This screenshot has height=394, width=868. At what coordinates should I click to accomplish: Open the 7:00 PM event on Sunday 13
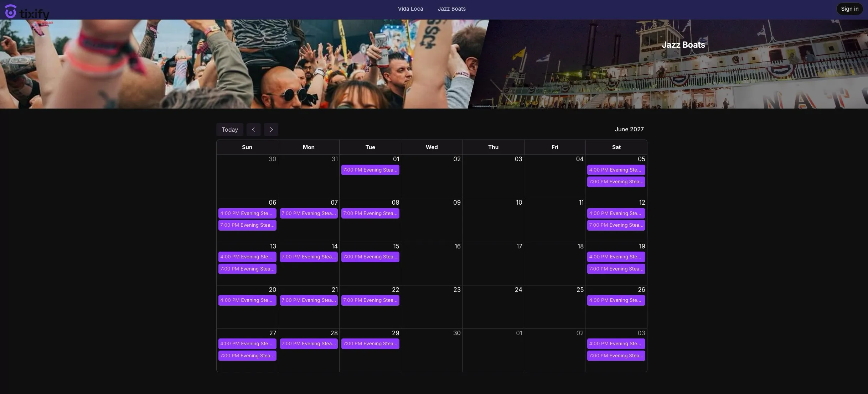[247, 269]
